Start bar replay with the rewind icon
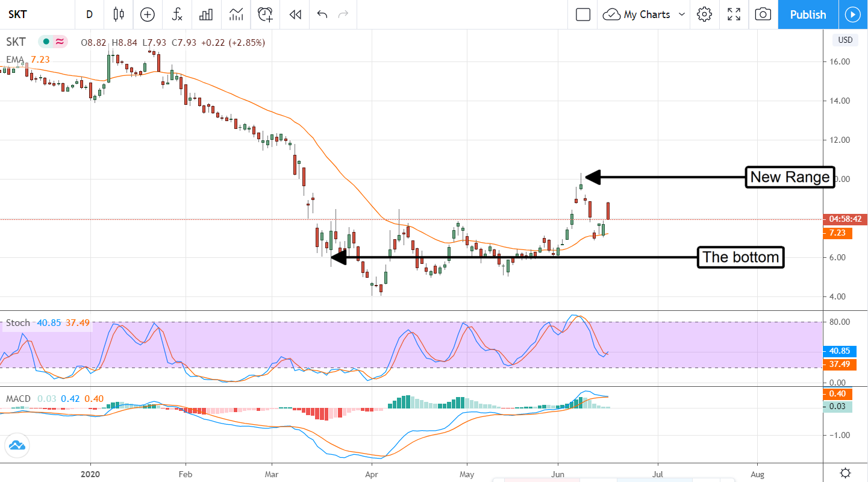The width and height of the screenshot is (868, 482). tap(295, 14)
